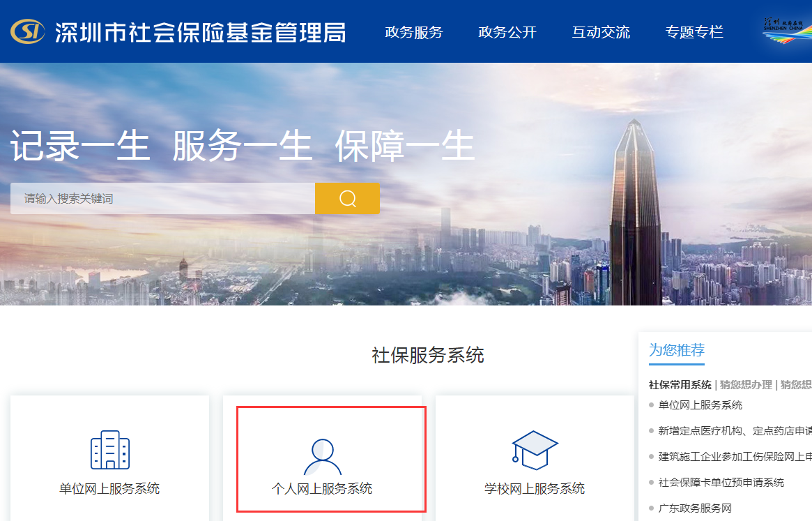Open the 政务公开 menu
The height and width of the screenshot is (521, 812).
507,32
